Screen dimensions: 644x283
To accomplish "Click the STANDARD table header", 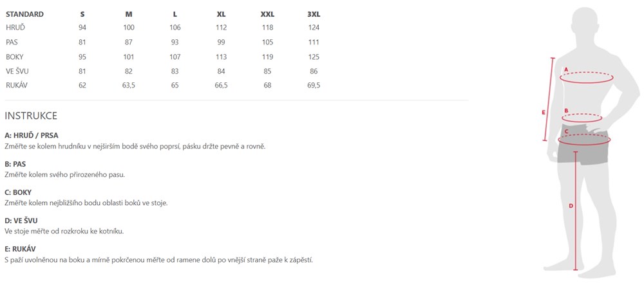I will click(25, 14).
